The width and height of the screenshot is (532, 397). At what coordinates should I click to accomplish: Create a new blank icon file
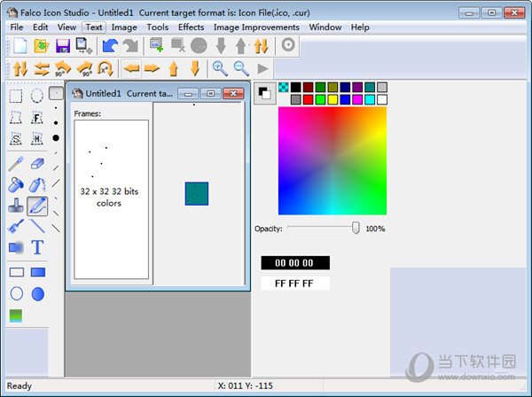pos(20,45)
